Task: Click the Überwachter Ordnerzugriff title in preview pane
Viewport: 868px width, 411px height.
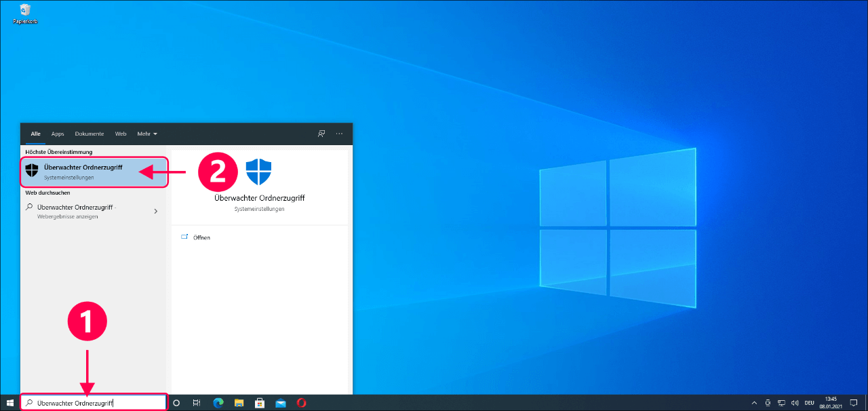Action: point(259,198)
